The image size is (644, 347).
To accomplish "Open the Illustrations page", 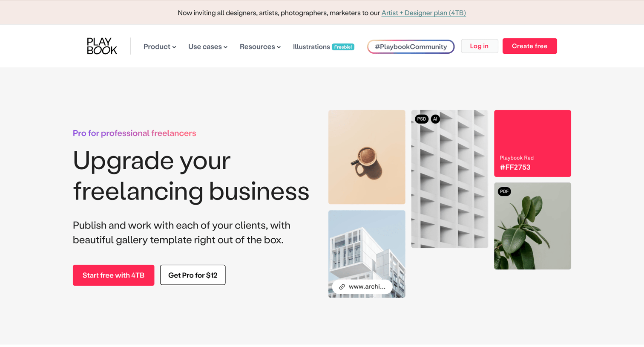I will (x=311, y=46).
